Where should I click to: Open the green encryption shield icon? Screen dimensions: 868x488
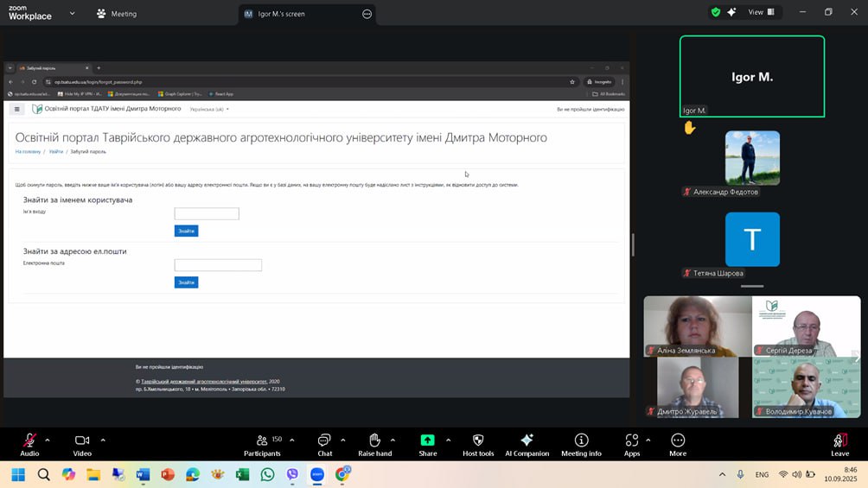coord(716,12)
